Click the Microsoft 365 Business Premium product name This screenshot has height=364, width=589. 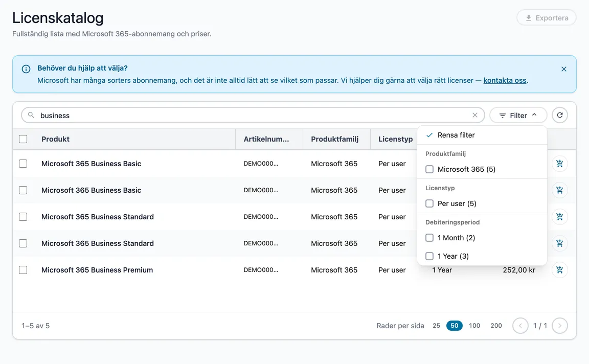coord(97,270)
